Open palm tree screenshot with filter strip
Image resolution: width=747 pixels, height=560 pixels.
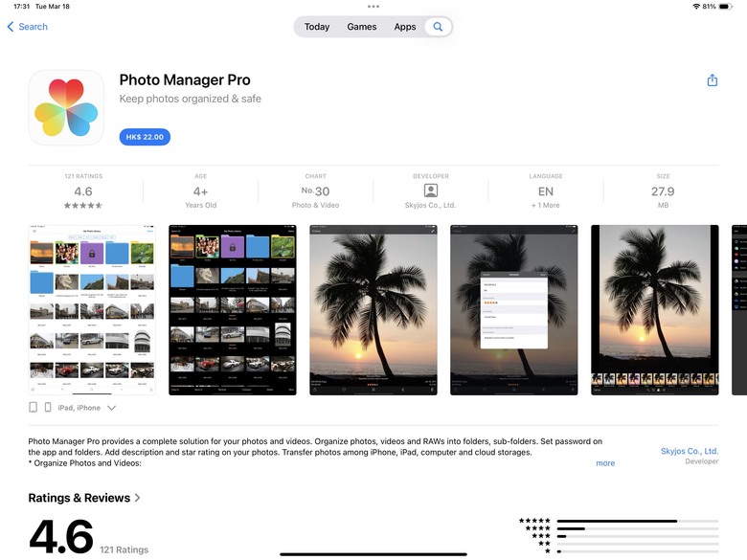coord(654,310)
